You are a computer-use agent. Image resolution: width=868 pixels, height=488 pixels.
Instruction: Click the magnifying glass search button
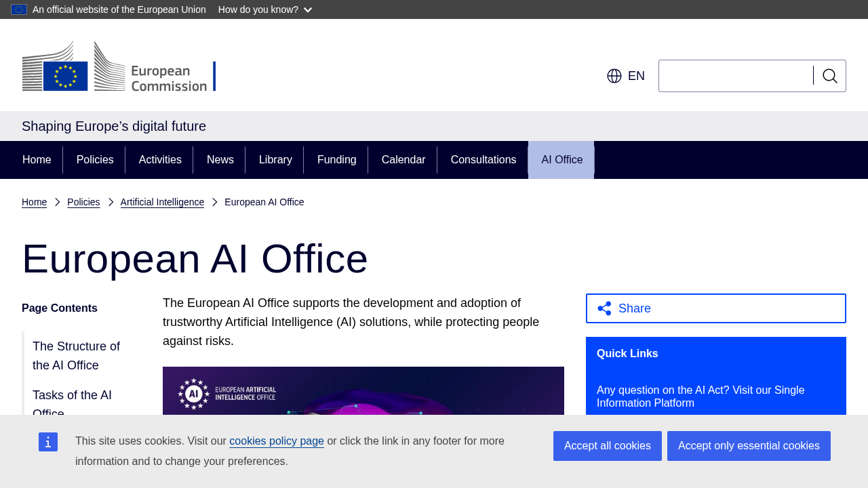[830, 76]
